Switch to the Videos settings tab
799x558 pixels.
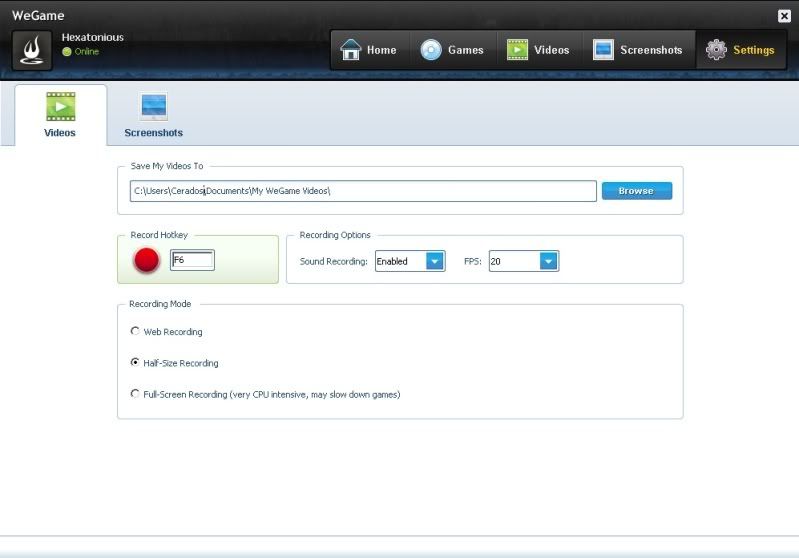coord(60,115)
